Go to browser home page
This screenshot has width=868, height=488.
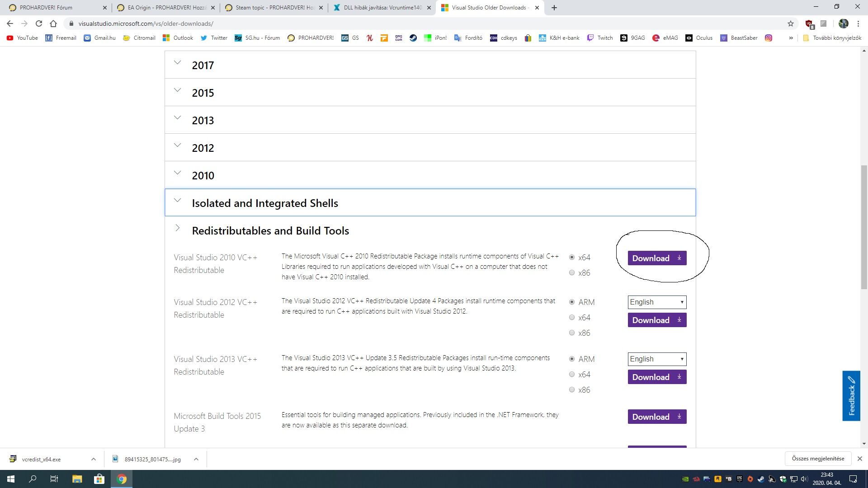pos(53,23)
